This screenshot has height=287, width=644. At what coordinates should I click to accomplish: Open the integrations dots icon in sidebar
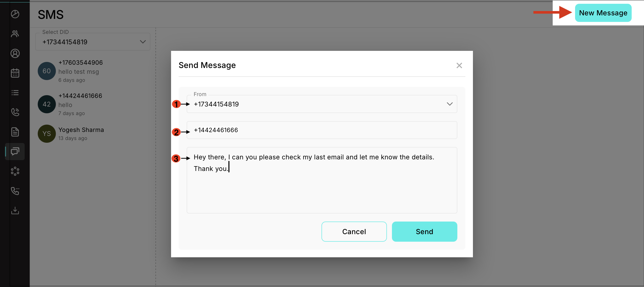coord(15,171)
